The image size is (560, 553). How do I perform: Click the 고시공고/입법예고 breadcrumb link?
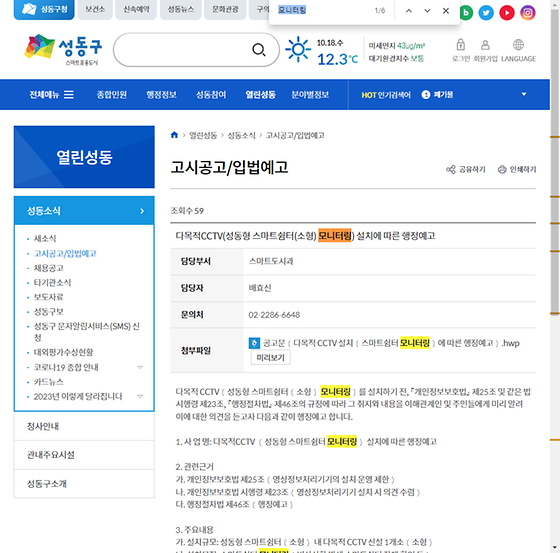pyautogui.click(x=295, y=135)
